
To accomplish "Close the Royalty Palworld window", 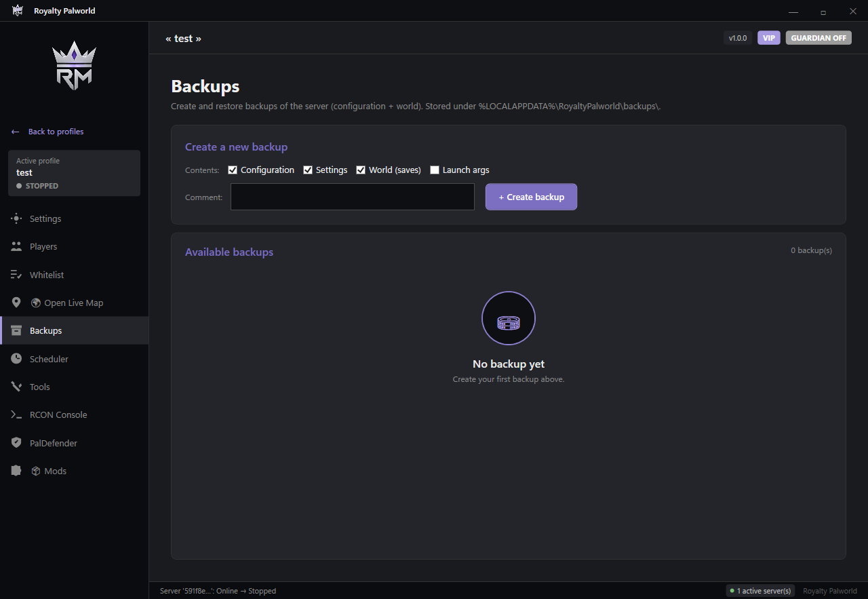I will [x=853, y=11].
